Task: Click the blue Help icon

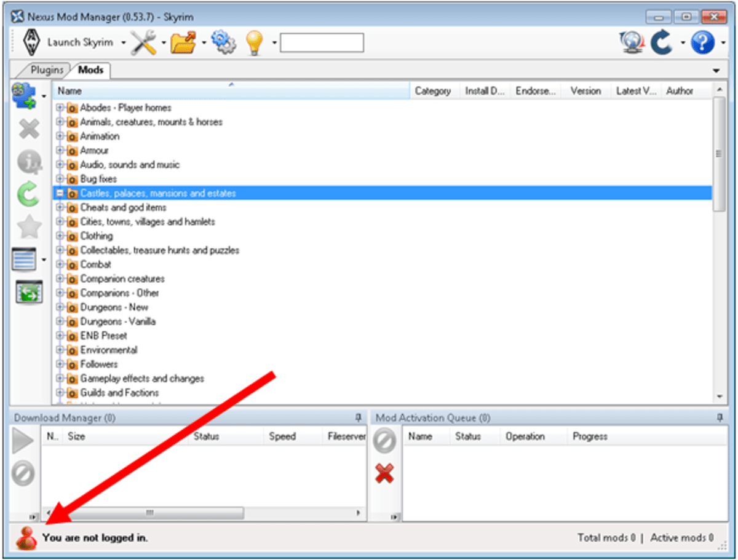Action: 704,42
